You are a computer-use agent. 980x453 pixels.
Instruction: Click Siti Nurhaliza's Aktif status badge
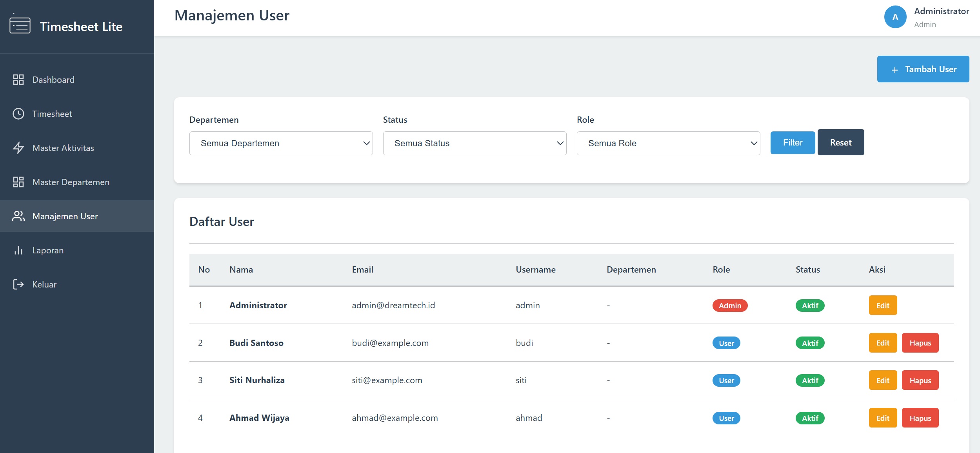point(810,380)
